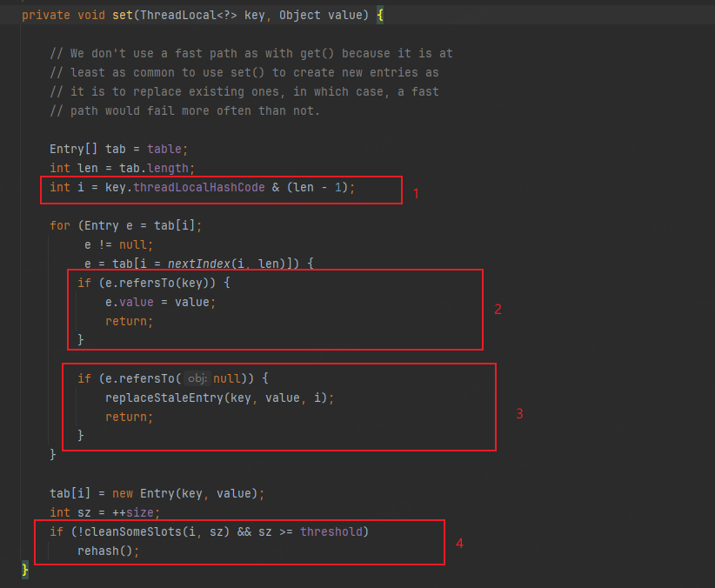The height and width of the screenshot is (588, 715).
Task: Click the 'rehash()' method call
Action: 105,551
